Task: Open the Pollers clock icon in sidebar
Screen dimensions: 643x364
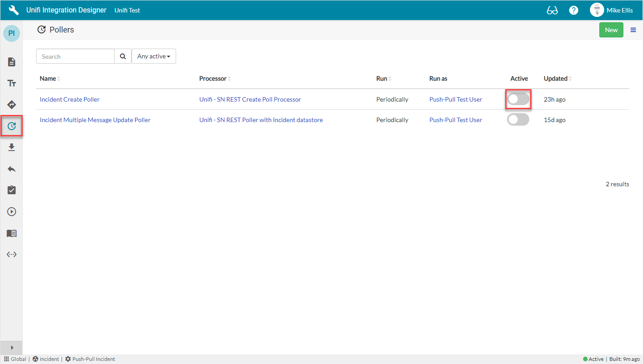Action: click(12, 126)
